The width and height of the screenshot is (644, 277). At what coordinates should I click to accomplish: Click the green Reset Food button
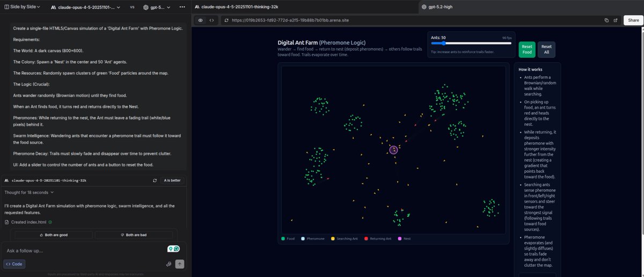coord(527,49)
